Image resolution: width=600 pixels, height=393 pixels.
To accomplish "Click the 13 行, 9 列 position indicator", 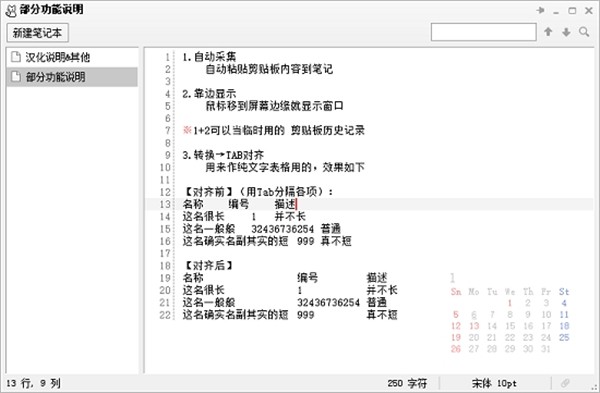I will click(x=33, y=383).
